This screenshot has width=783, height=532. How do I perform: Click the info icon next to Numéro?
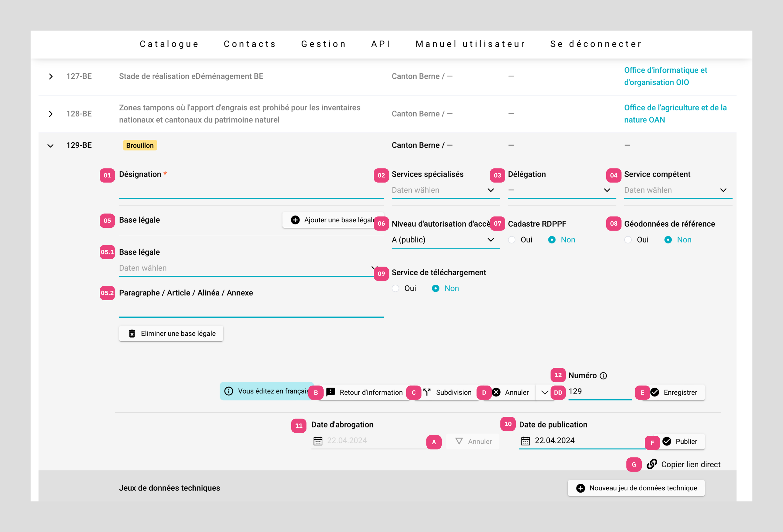coord(603,376)
